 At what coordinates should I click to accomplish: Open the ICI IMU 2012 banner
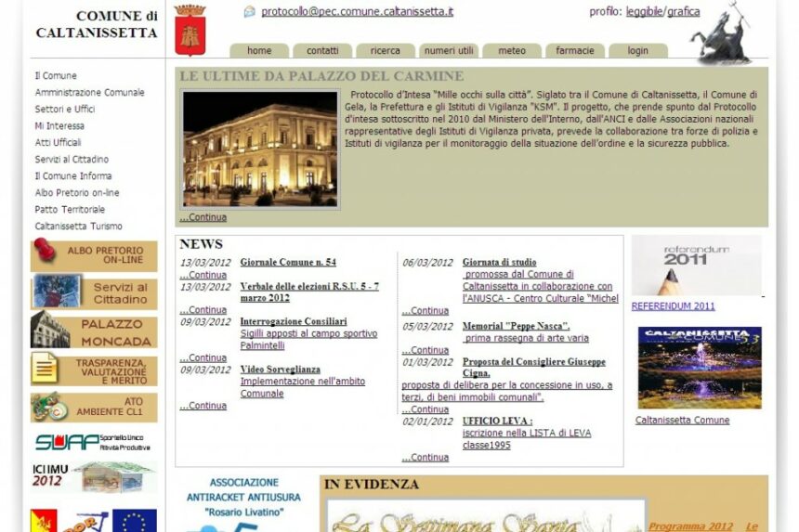[94, 477]
